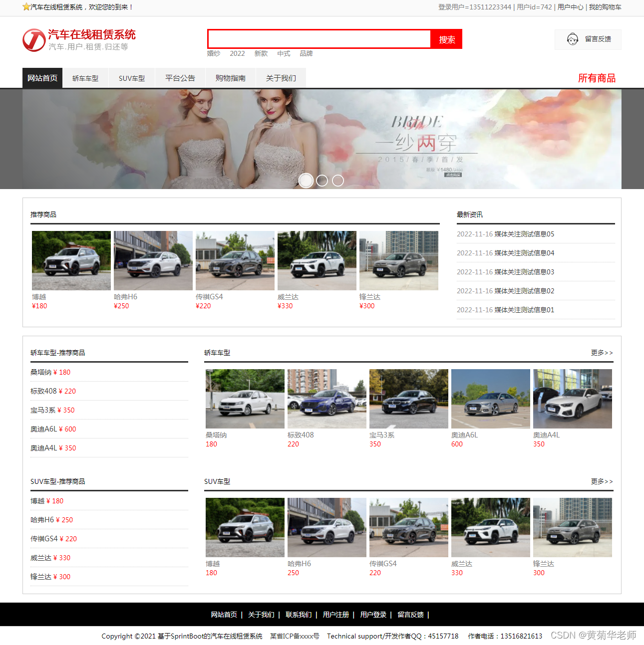Click inside the search input box
Image resolution: width=644 pixels, height=645 pixels.
(319, 39)
